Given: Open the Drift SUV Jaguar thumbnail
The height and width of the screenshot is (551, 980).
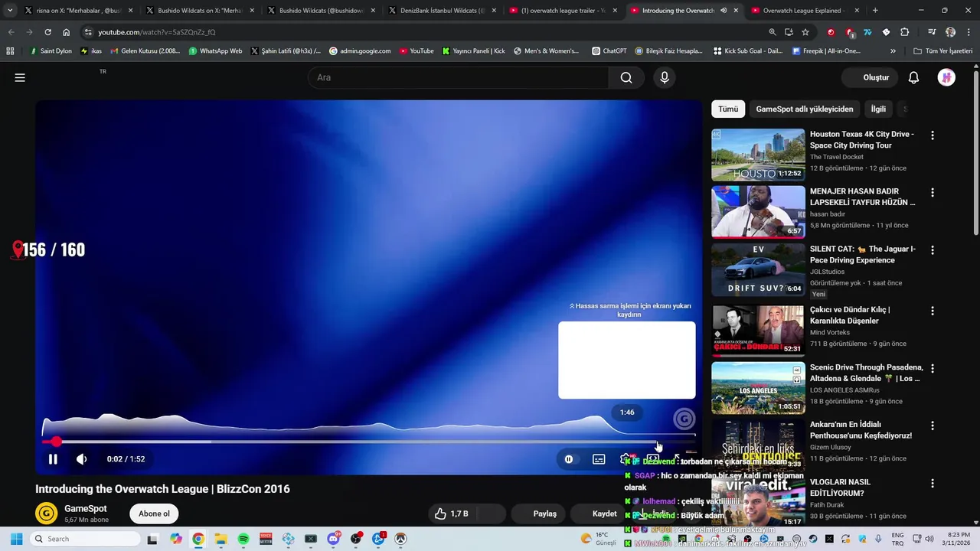Looking at the screenshot, I should tap(758, 269).
